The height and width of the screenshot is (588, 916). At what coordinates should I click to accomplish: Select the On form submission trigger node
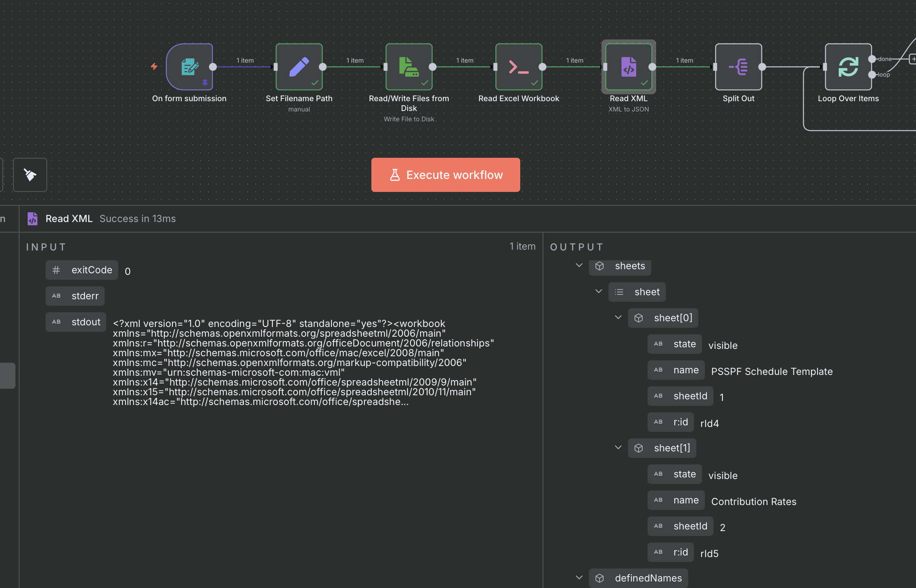(190, 67)
